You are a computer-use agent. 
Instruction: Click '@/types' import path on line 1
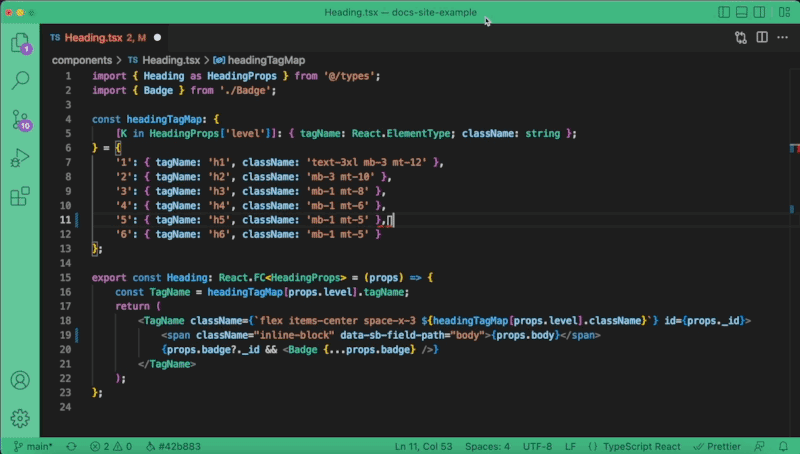pyautogui.click(x=349, y=76)
